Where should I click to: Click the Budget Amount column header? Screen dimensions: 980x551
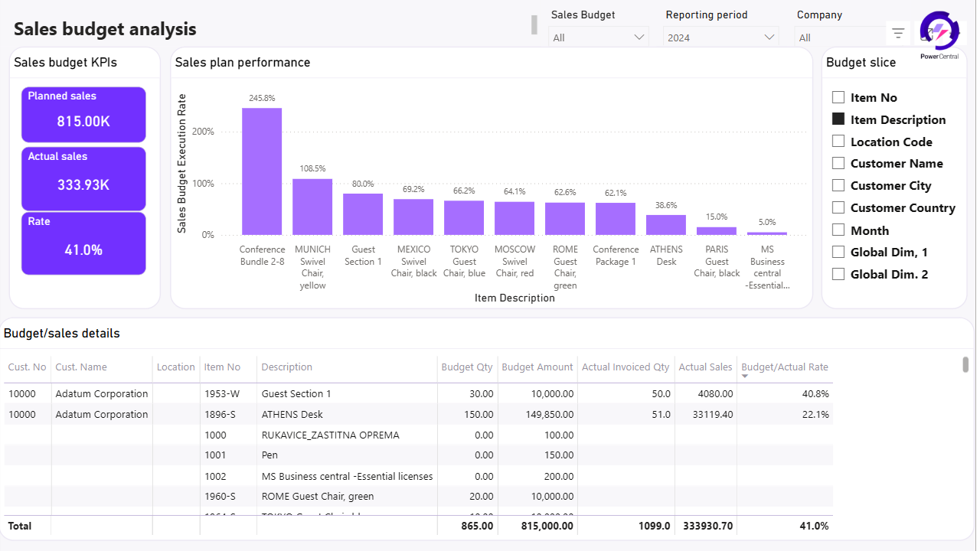tap(537, 367)
